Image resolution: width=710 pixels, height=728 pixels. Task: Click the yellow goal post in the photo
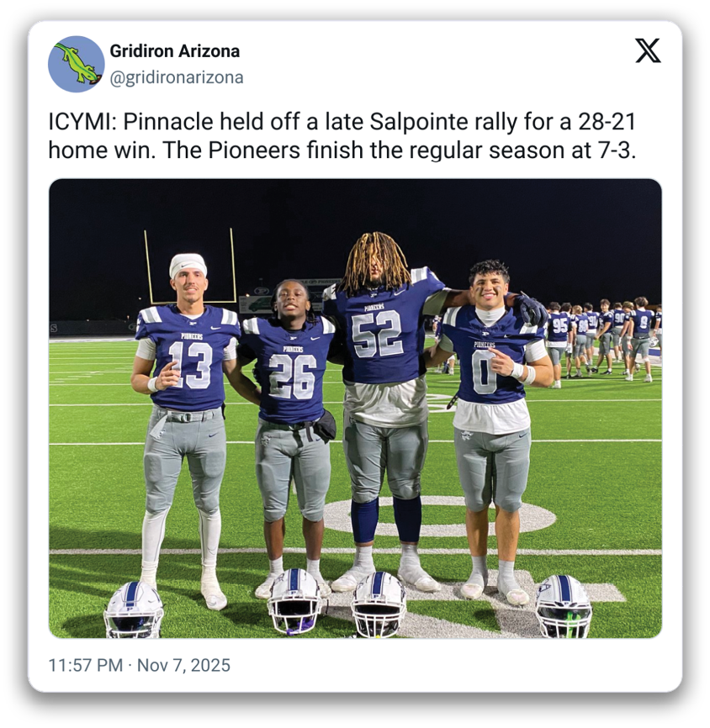point(190,265)
